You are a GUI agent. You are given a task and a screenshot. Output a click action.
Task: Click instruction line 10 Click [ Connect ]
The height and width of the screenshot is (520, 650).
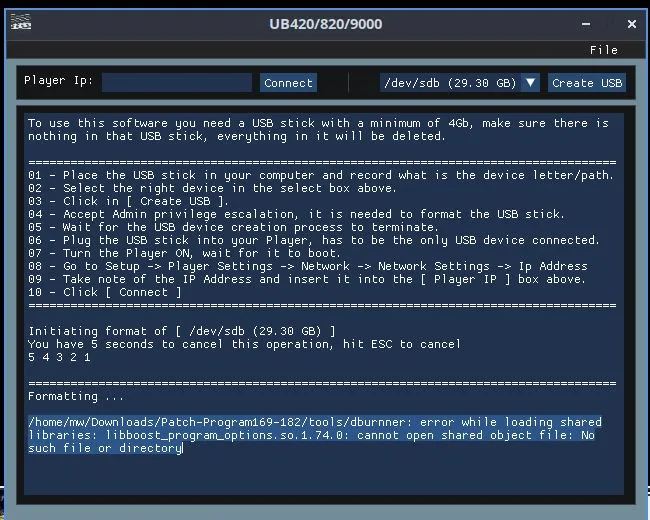click(x=105, y=292)
